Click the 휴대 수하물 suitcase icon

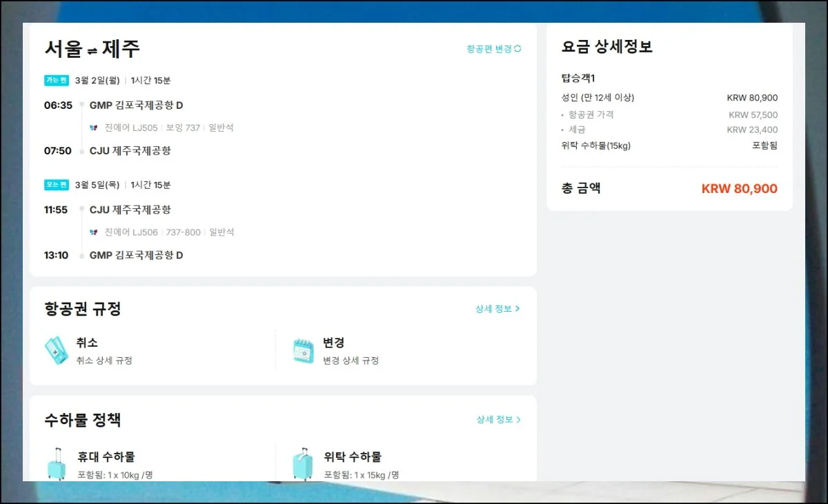(x=56, y=463)
